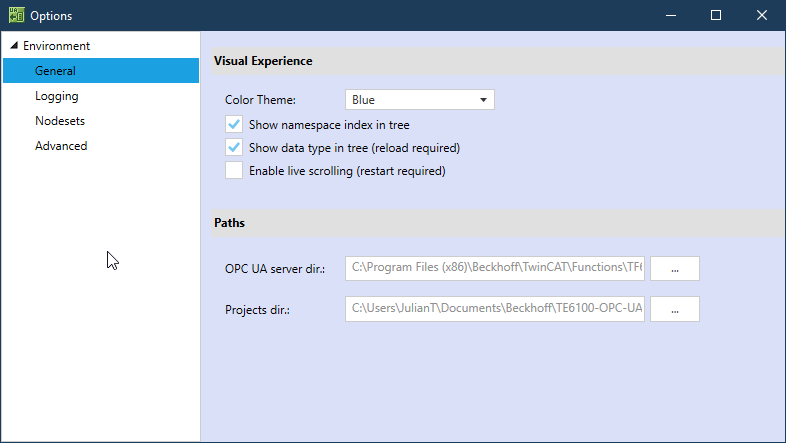The width and height of the screenshot is (786, 443).
Task: Toggle Show namespace index in tree checkbox
Action: [x=234, y=124]
